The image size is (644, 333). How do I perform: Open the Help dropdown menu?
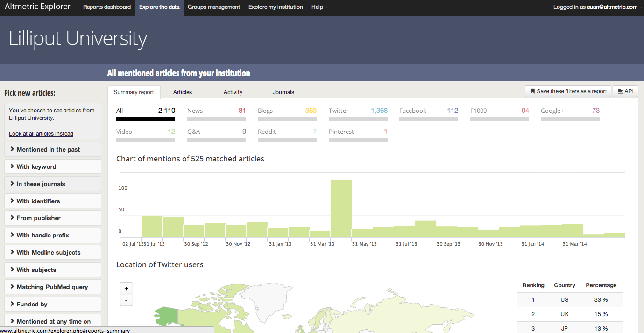point(320,7)
